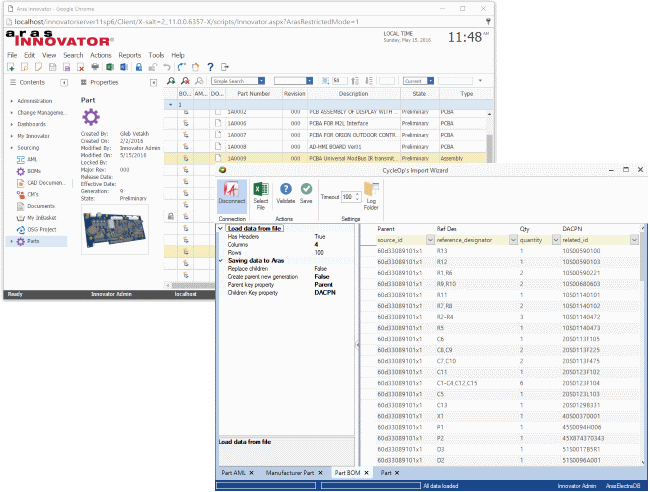Click the claim checkbox on the 140009 row
This screenshot has height=492, width=650.
coord(218,158)
